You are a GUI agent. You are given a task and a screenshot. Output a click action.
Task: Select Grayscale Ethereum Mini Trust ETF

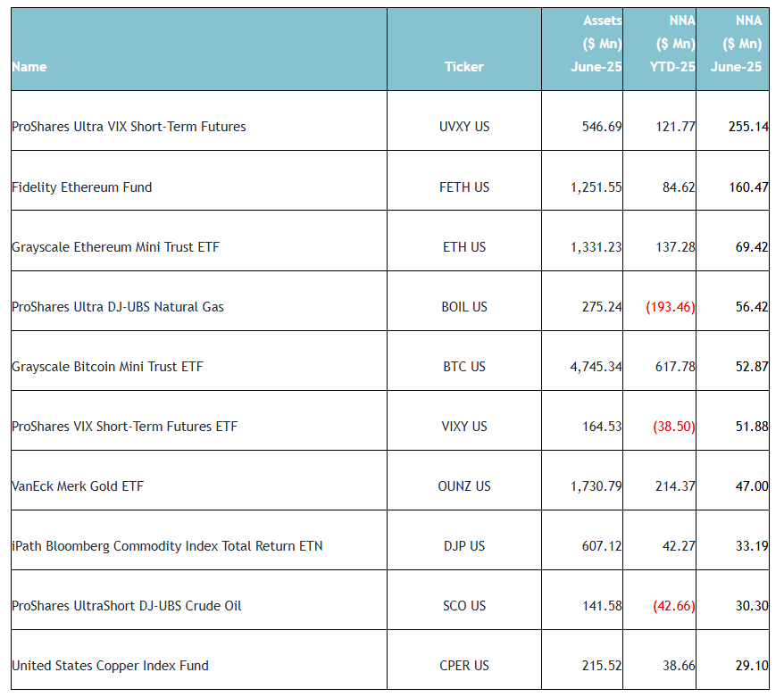pyautogui.click(x=115, y=247)
